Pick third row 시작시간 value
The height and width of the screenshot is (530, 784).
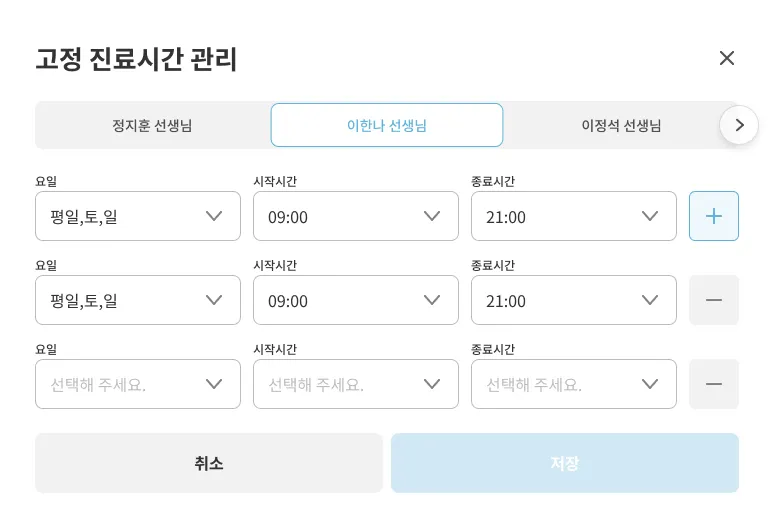(x=355, y=384)
